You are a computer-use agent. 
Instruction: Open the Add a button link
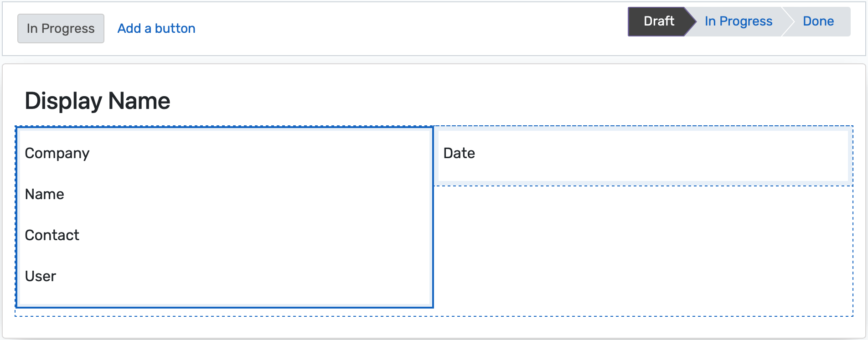(x=156, y=28)
